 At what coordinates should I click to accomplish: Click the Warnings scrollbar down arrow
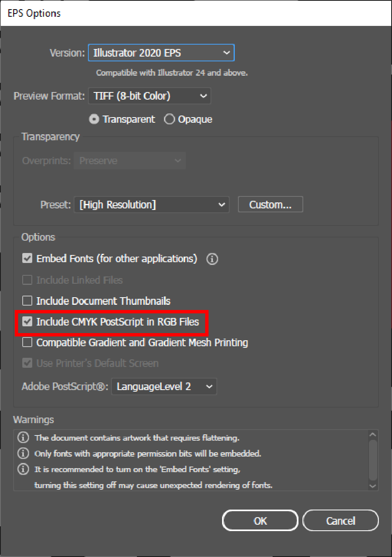[372, 486]
